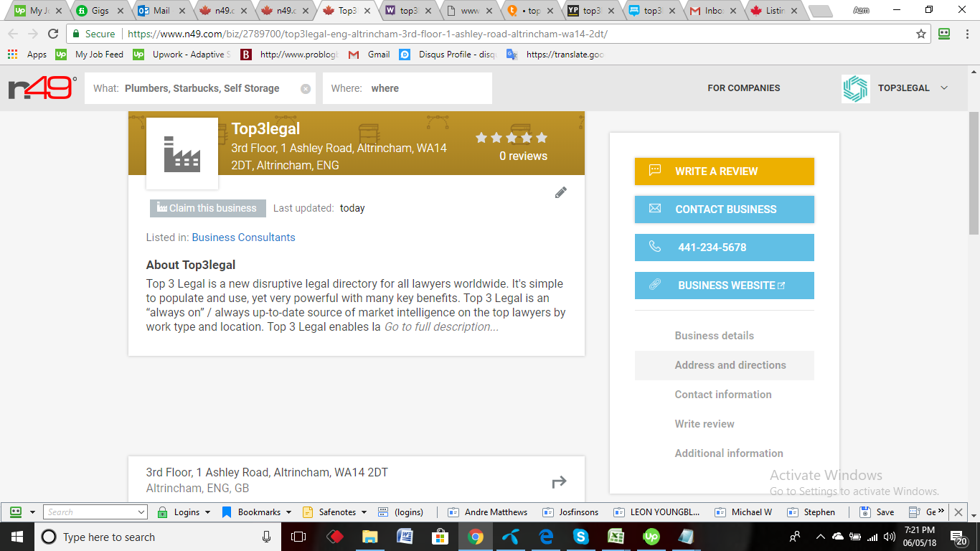980x551 pixels.
Task: Click the Claim this business button
Action: [x=207, y=208]
